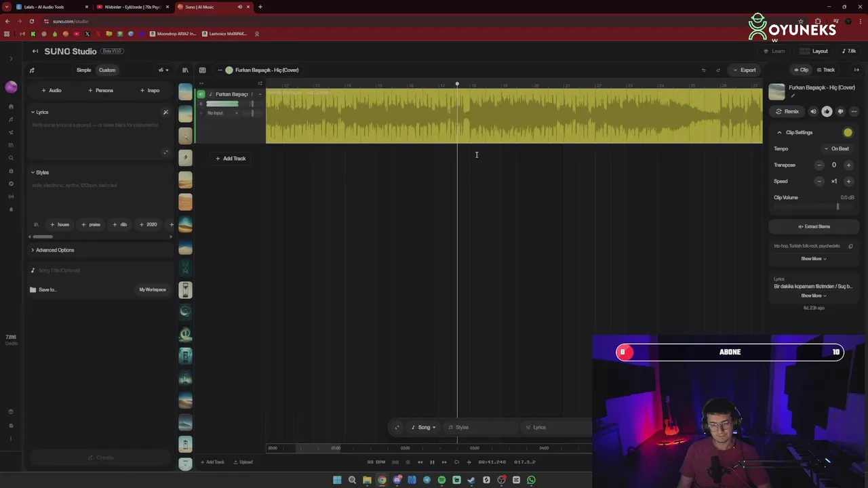This screenshot has width=868, height=488.
Task: Open the v5 model version dropdown
Action: 163,70
